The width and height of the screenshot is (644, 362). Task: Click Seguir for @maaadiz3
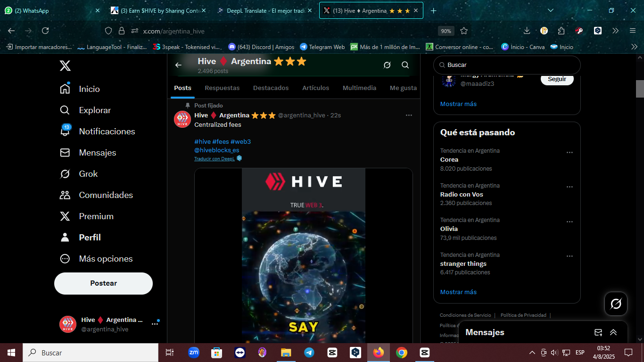tap(557, 79)
